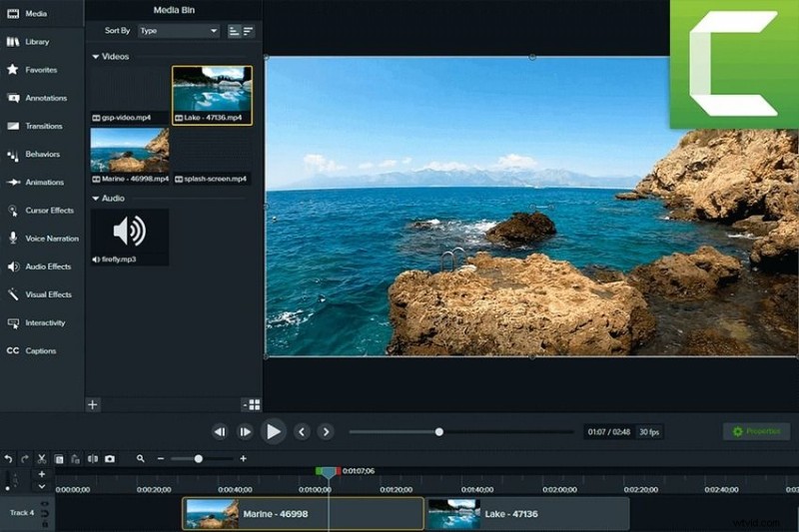Select the splash-screen.mp4 thumbnail
799x532 pixels.
212,156
